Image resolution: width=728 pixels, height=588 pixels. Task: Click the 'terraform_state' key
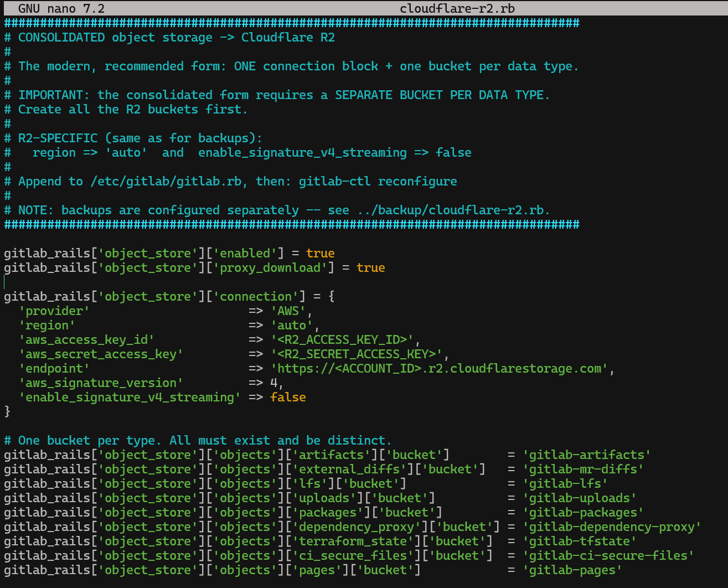353,541
